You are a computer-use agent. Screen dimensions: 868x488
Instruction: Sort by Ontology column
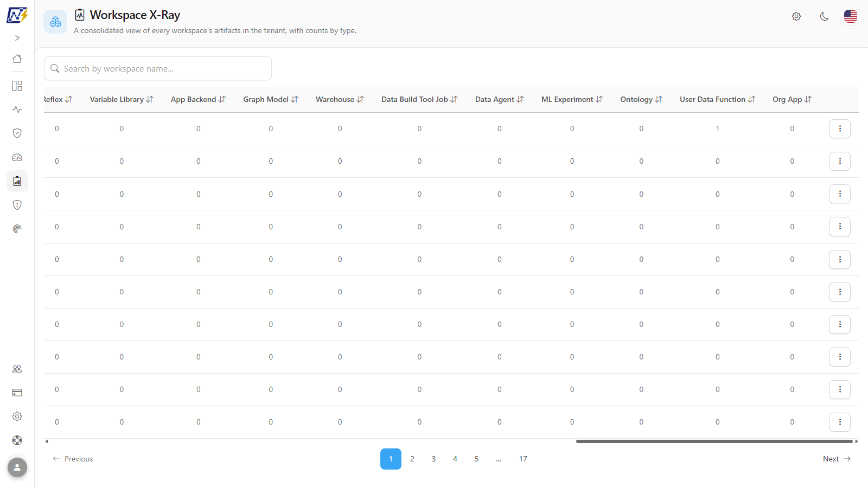point(641,99)
